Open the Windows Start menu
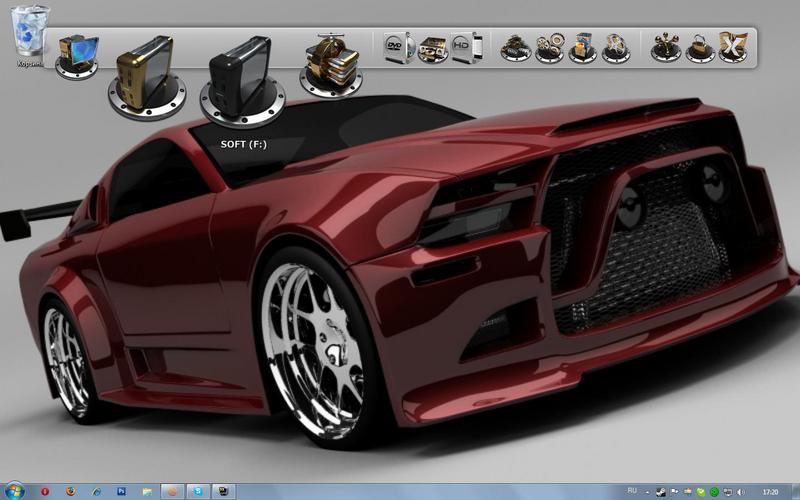The image size is (800, 500). click(x=14, y=491)
